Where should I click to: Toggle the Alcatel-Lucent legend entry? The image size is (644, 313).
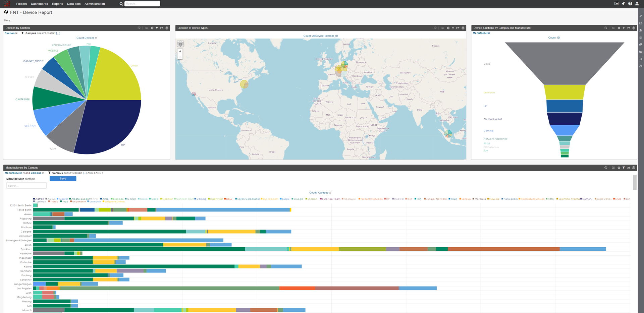tap(79, 199)
